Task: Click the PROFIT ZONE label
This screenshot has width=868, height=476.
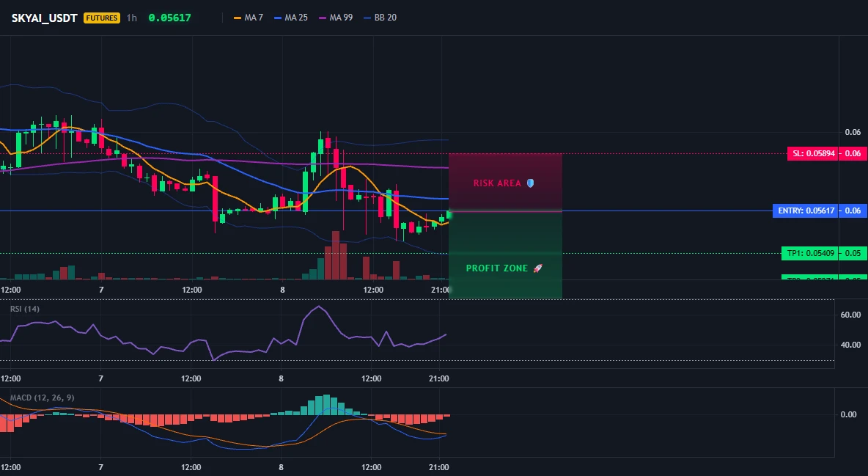Action: [x=496, y=268]
